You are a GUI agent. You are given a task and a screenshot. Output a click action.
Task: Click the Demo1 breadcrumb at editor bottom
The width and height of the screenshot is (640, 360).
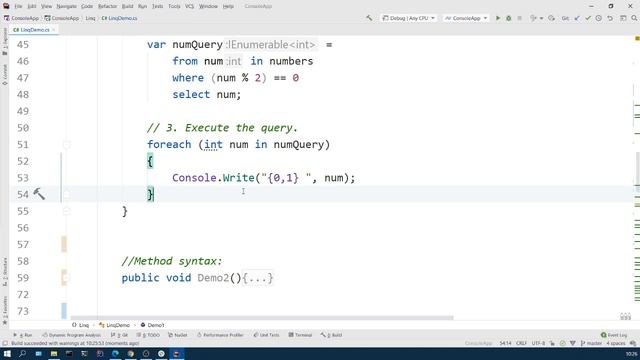coord(152,325)
